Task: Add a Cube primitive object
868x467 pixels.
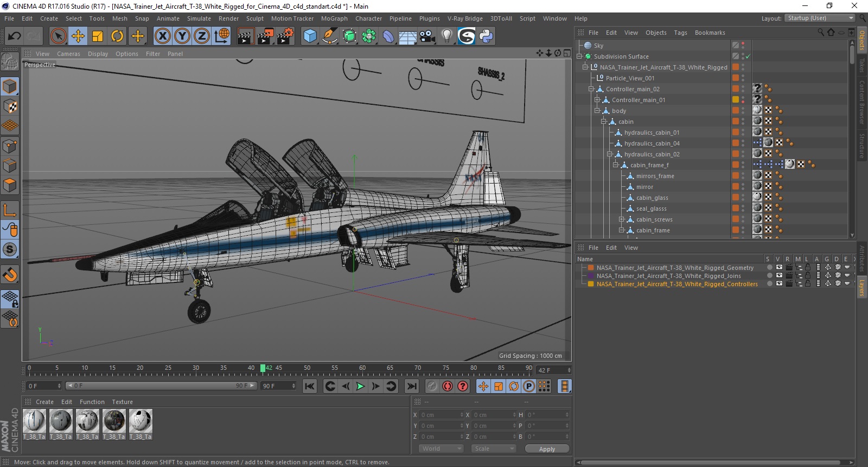Action: [x=310, y=36]
